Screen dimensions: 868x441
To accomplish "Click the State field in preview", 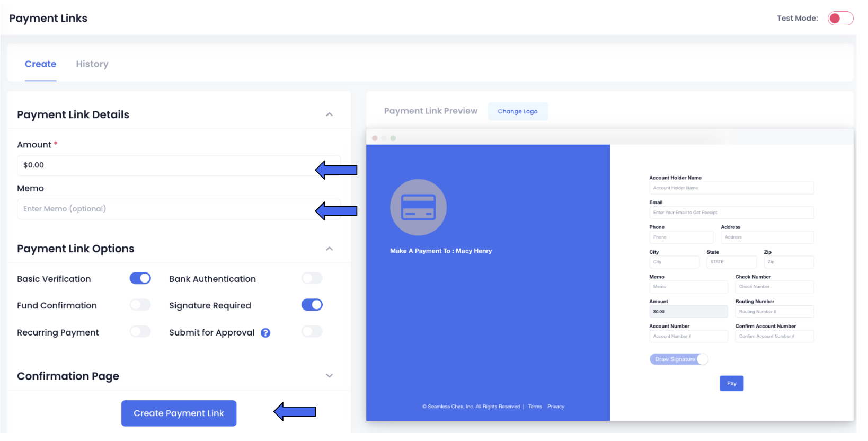I will point(732,262).
